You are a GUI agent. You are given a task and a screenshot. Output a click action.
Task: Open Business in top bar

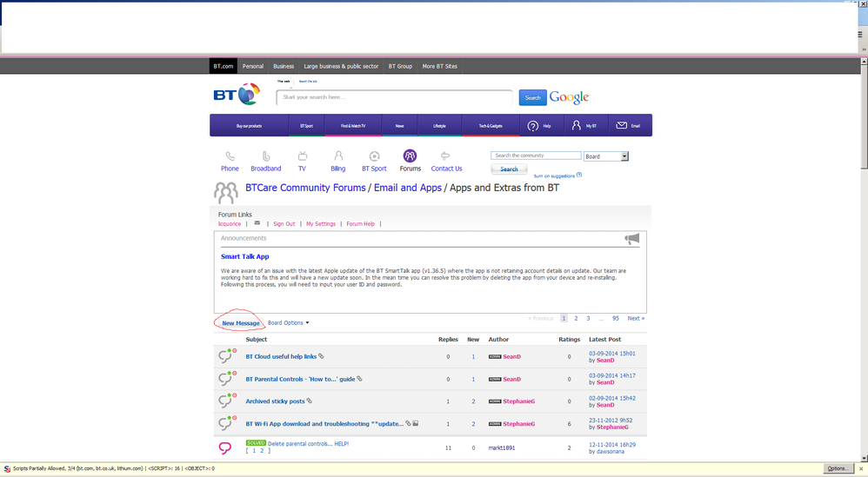(284, 66)
